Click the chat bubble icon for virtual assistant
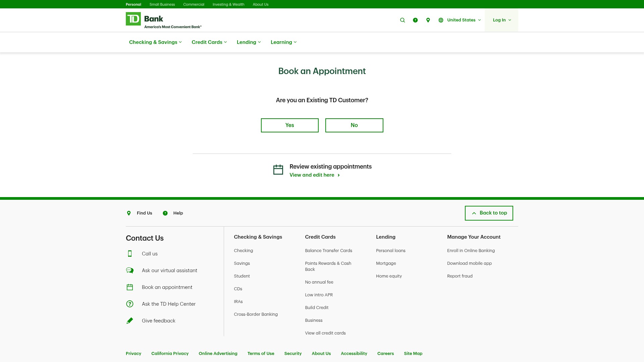644x362 pixels. click(130, 270)
